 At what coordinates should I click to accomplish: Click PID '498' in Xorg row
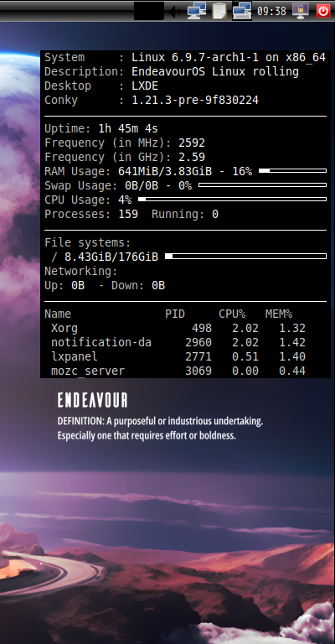tap(202, 328)
